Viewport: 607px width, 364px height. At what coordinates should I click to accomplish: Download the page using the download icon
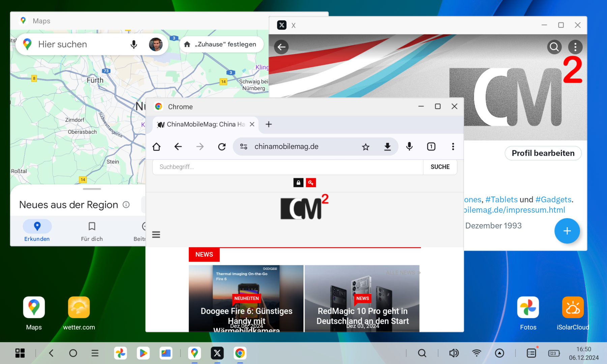click(387, 147)
